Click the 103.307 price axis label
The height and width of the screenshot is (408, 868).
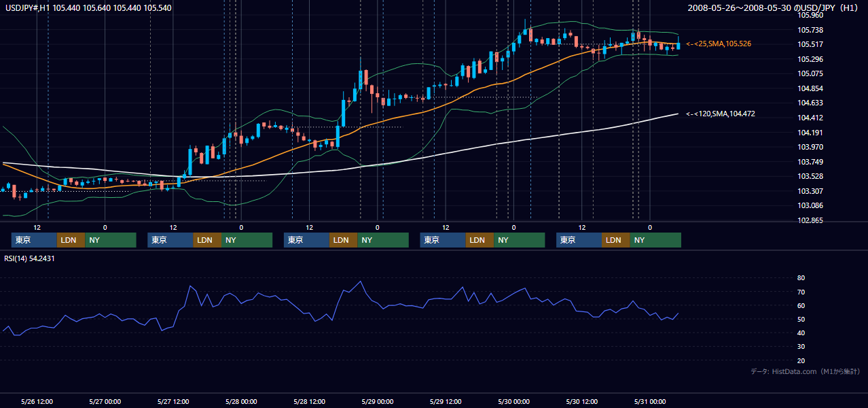(x=810, y=191)
